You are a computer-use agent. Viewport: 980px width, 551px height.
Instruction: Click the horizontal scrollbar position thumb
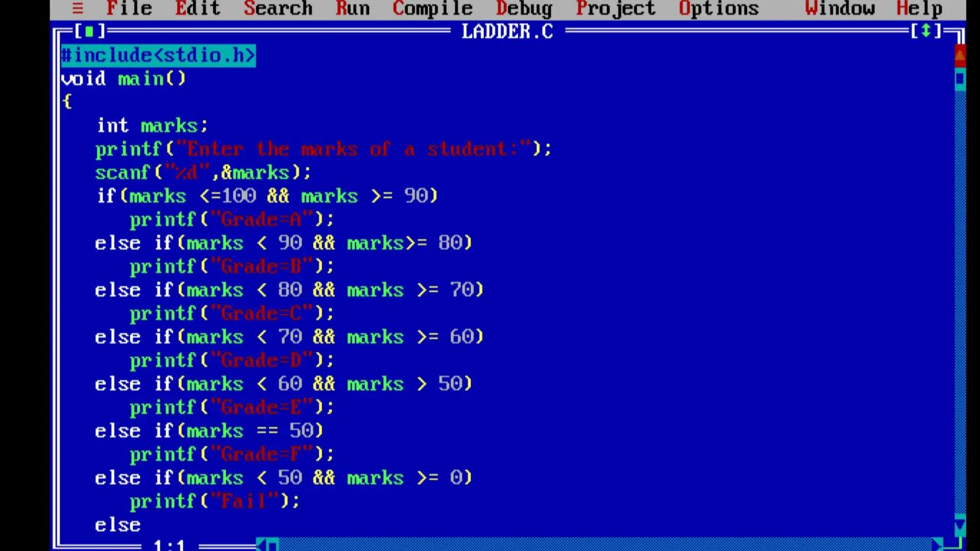[x=272, y=545]
